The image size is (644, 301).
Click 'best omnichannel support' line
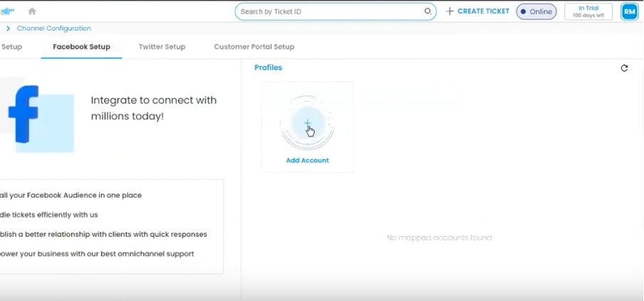tap(97, 254)
